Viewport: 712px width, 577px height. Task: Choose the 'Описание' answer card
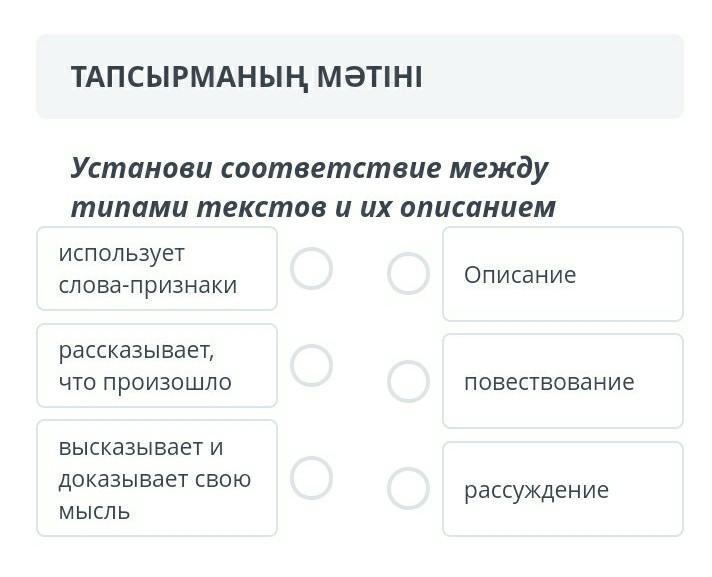[563, 275]
